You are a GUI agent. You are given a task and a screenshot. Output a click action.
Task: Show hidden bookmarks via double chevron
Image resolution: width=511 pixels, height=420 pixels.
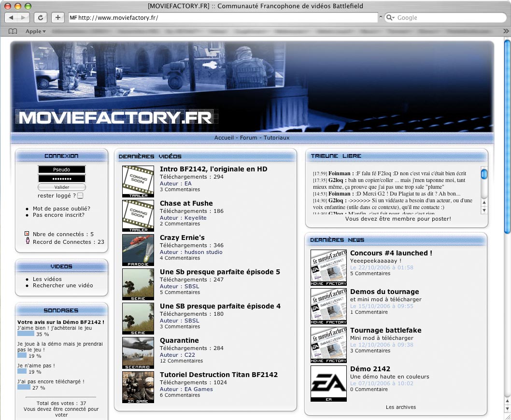(506, 31)
